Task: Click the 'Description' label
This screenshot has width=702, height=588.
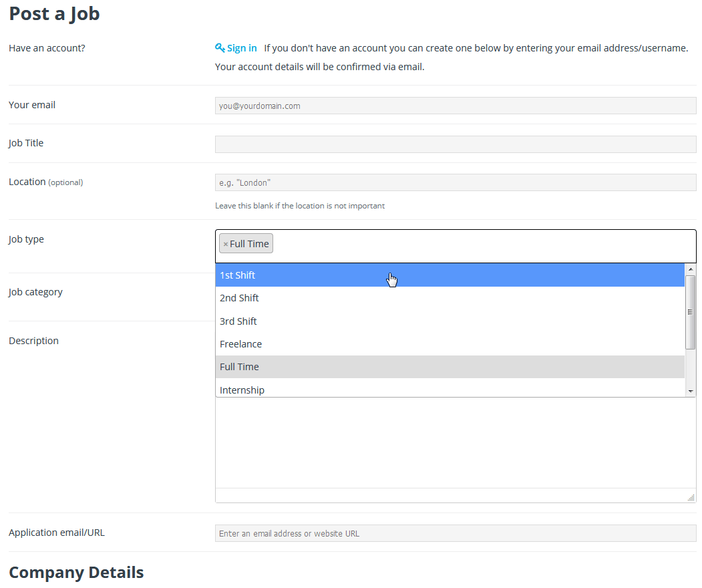Action: 33,341
